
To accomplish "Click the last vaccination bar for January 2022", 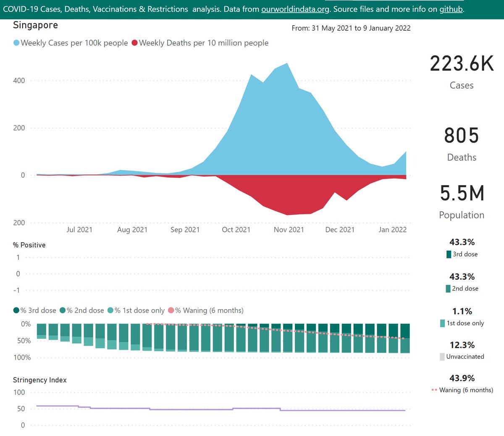I will pos(405,339).
